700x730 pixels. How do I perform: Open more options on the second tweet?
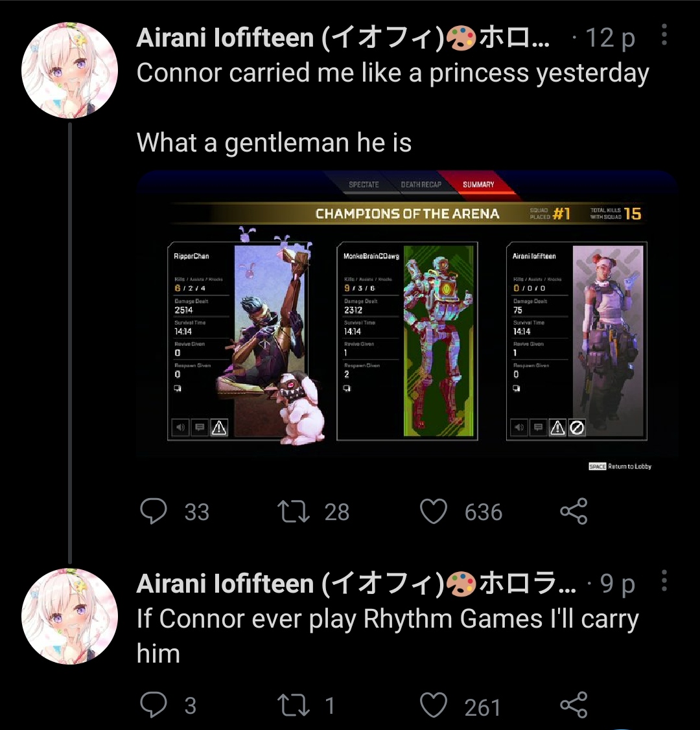point(664,580)
